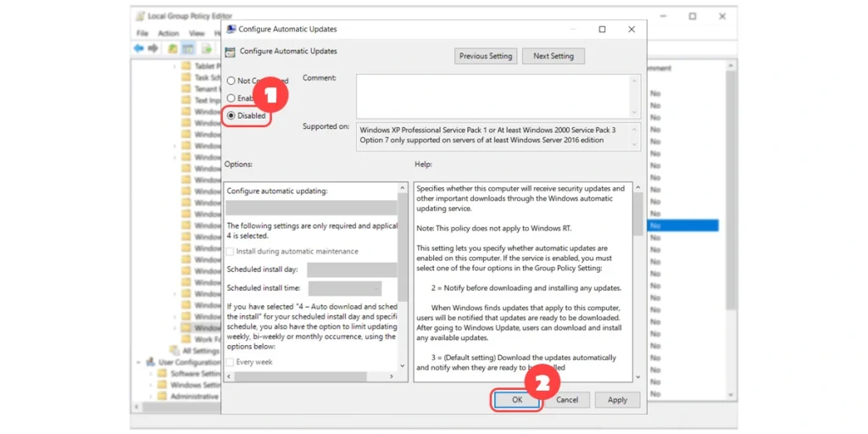Open the Configure automatic updating dropdown
This screenshot has height=434, width=868.
[311, 208]
